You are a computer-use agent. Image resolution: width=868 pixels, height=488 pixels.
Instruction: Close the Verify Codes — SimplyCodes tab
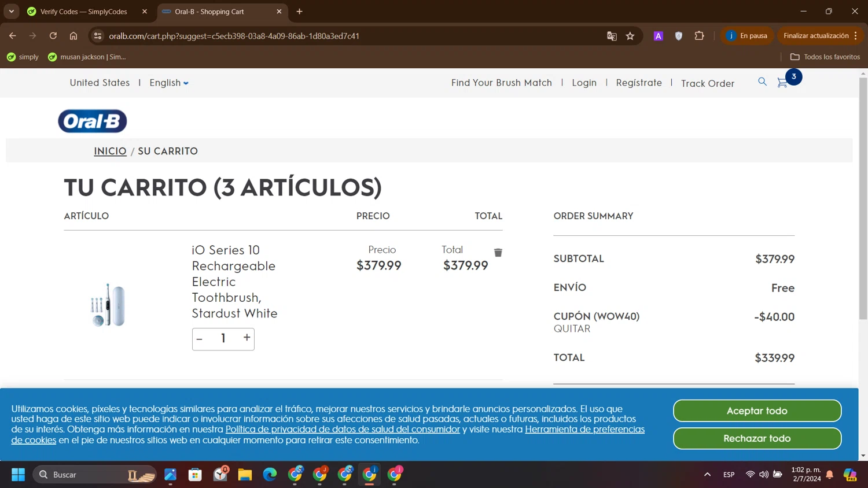(145, 12)
